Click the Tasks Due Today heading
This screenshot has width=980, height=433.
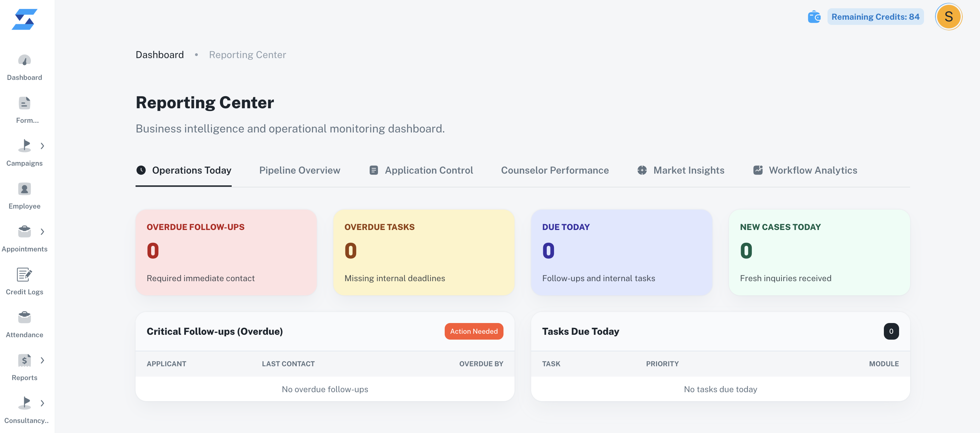tap(581, 331)
